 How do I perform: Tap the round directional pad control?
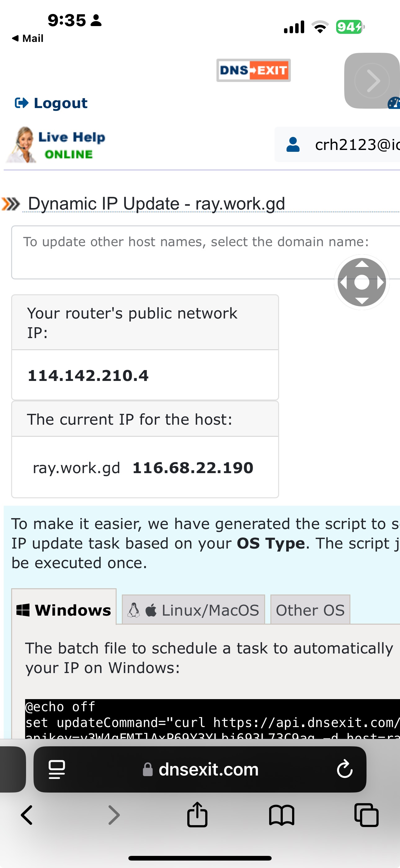coord(362,282)
